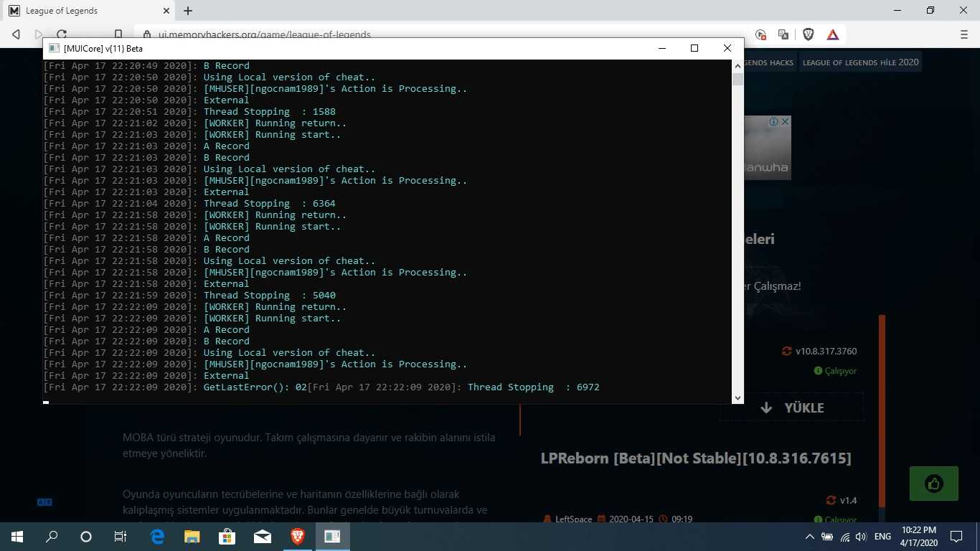This screenshot has height=551, width=980.
Task: Open a new browser tab
Action: (188, 11)
